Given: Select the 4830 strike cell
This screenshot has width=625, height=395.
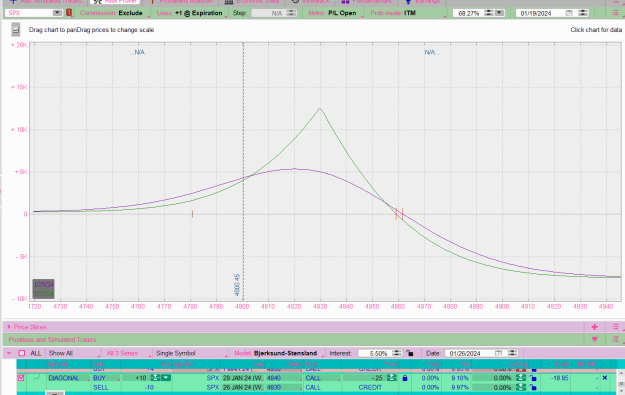Looking at the screenshot, I should 283,387.
